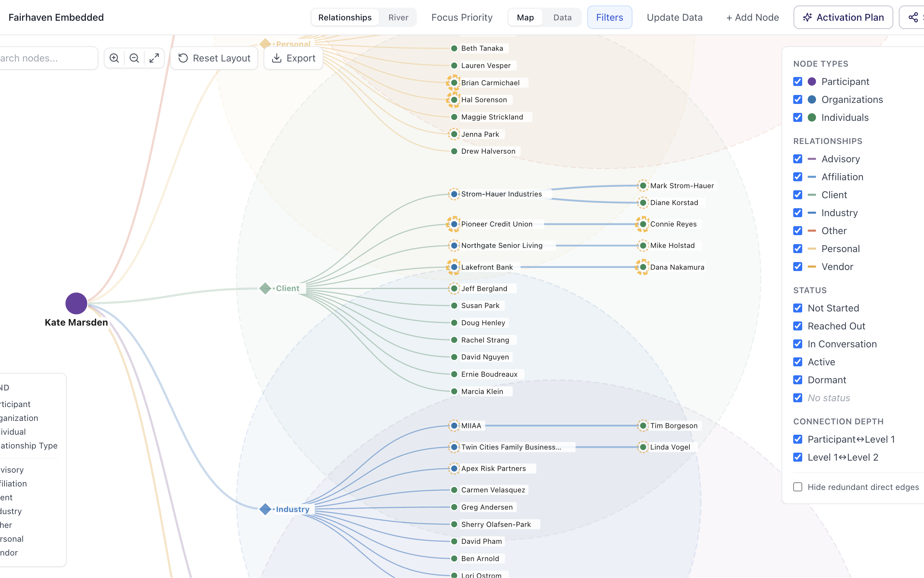Select the Lakefront Bank organization node
The height and width of the screenshot is (578, 924).
click(x=454, y=267)
